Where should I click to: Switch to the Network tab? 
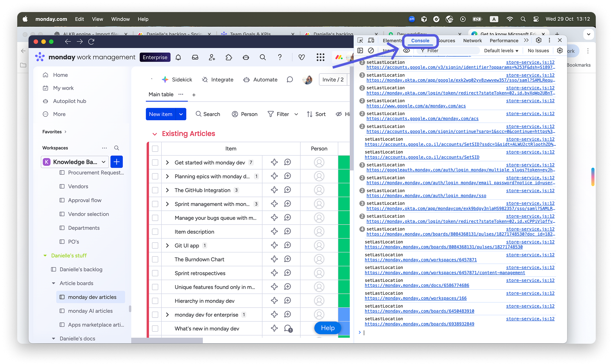(x=472, y=41)
